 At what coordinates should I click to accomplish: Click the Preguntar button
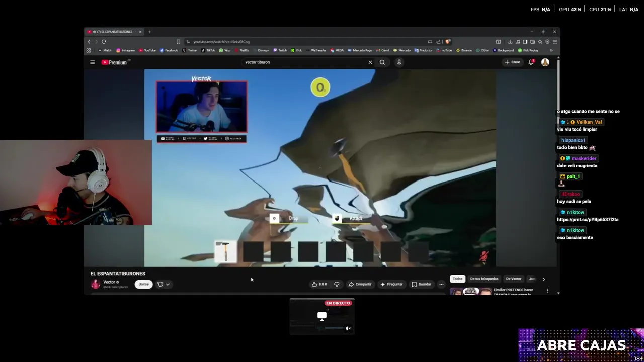(391, 284)
